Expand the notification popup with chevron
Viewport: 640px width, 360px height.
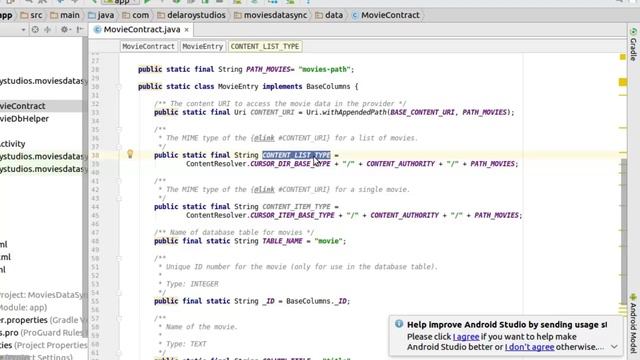(x=614, y=347)
